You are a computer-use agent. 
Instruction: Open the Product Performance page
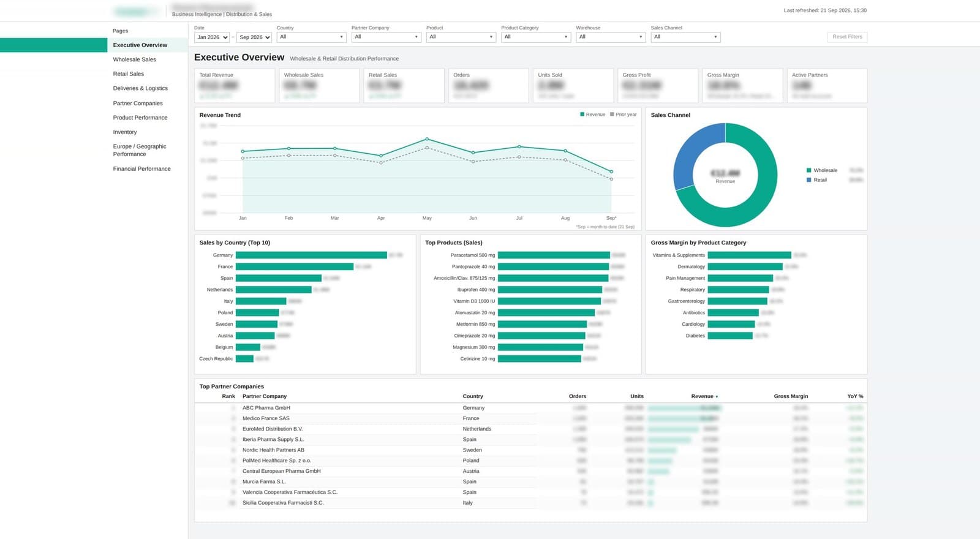coord(140,118)
